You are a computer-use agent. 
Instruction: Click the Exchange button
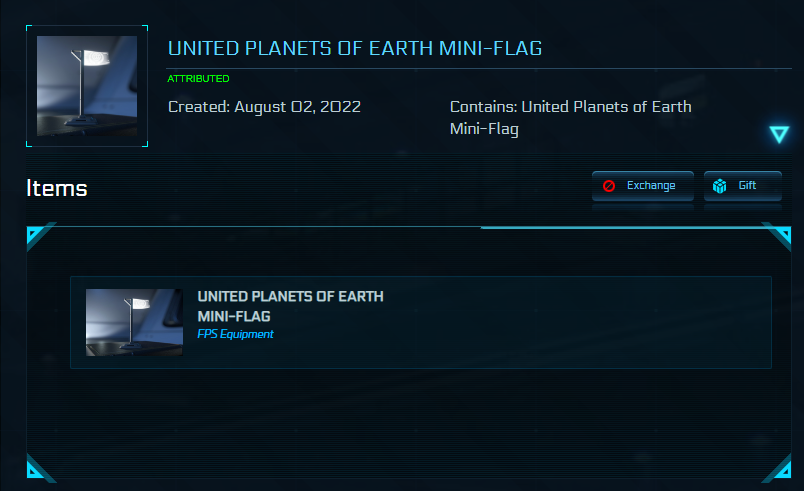click(641, 186)
